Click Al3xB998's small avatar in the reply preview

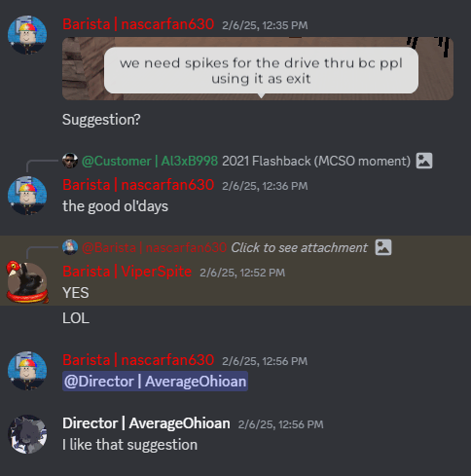point(70,161)
